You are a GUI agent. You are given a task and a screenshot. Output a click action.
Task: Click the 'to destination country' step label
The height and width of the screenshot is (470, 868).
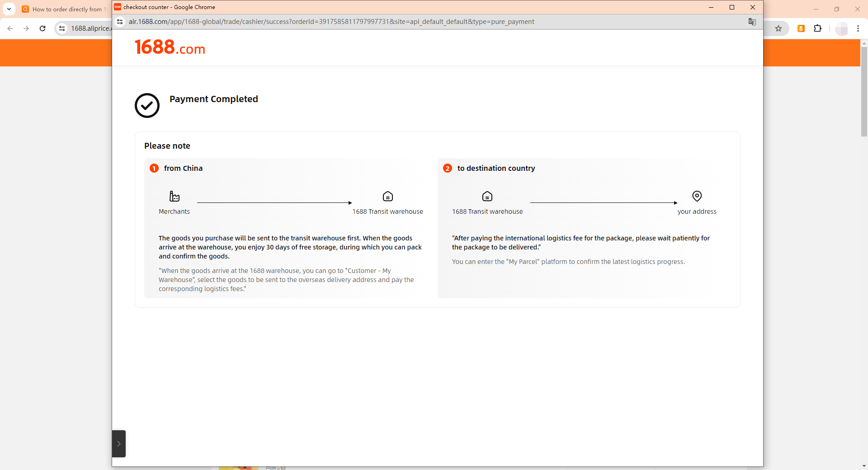(x=496, y=168)
